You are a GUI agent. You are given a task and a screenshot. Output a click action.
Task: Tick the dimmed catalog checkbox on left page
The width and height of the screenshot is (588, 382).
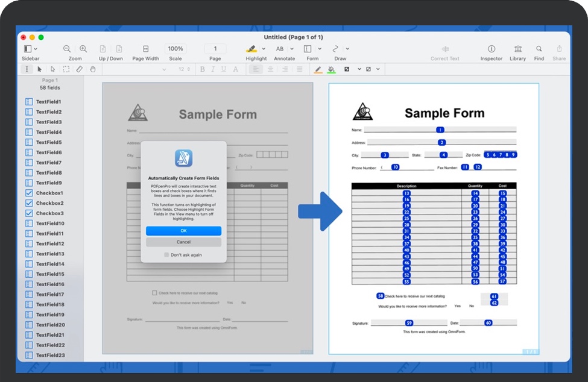154,293
